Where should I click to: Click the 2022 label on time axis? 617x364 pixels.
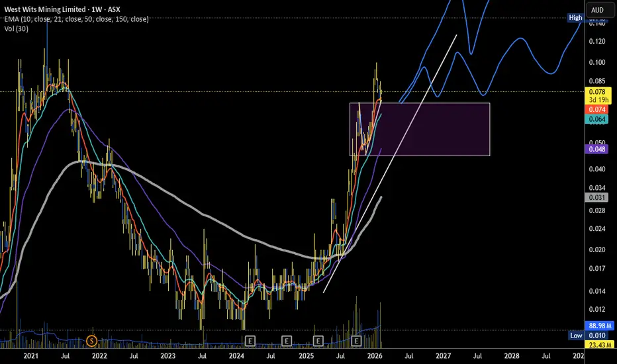tap(99, 356)
